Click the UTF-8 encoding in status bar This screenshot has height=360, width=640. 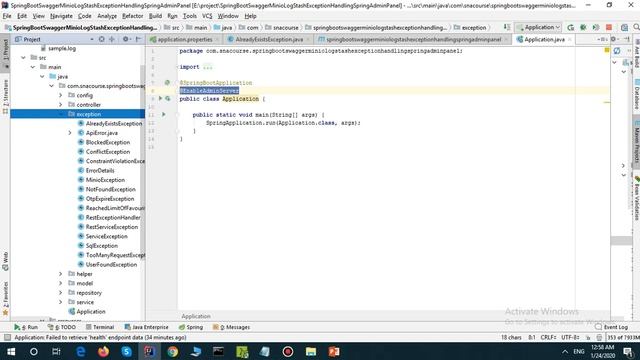coord(570,338)
